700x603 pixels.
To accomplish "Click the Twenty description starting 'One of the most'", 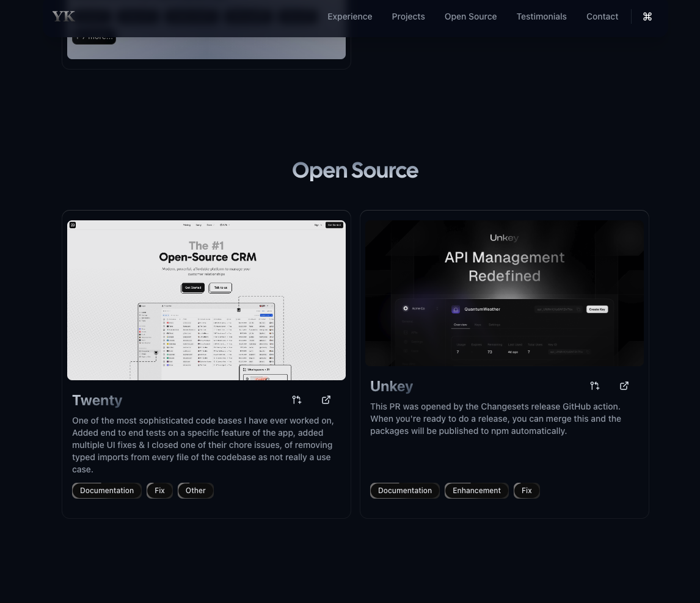I will pyautogui.click(x=203, y=445).
